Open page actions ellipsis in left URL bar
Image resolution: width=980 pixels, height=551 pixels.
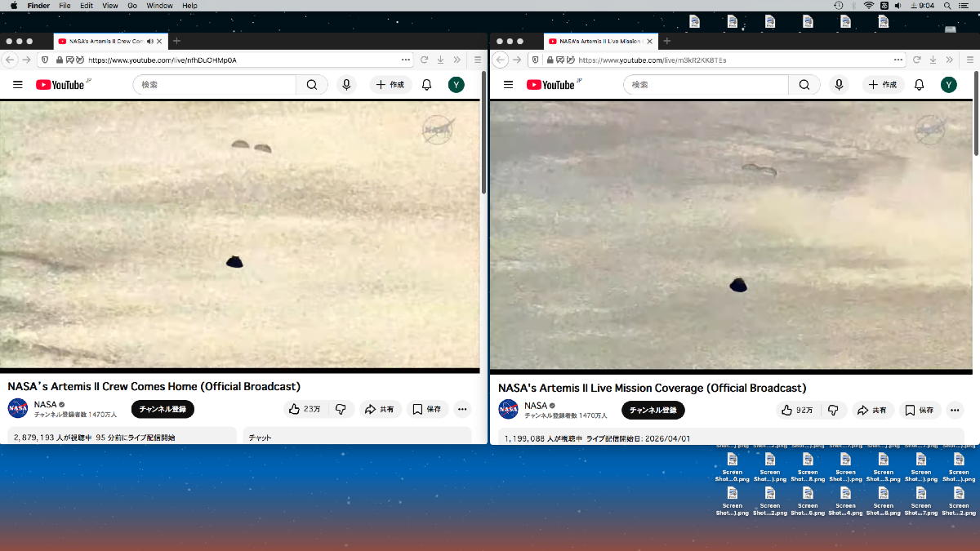406,60
